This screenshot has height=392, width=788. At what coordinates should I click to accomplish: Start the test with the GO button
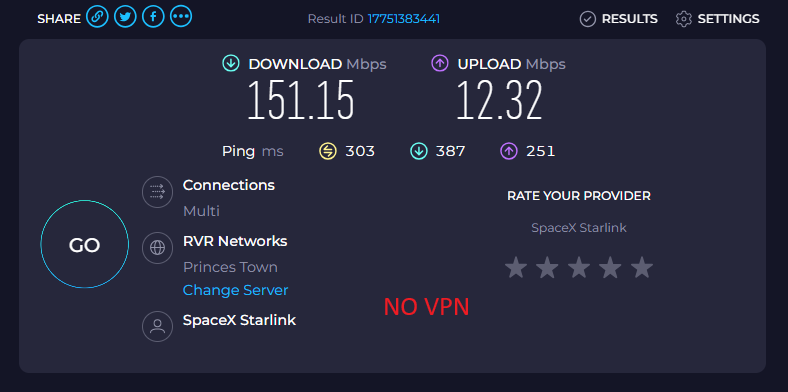point(84,244)
